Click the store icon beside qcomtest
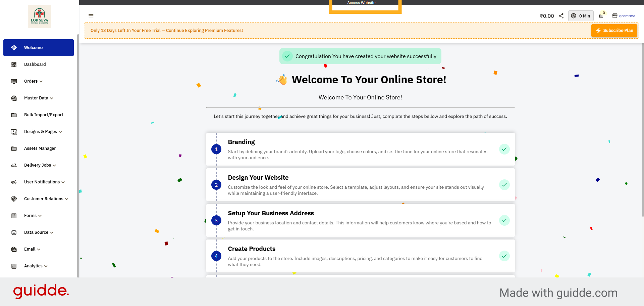Viewport: 644px width, 306px height. coord(615,16)
